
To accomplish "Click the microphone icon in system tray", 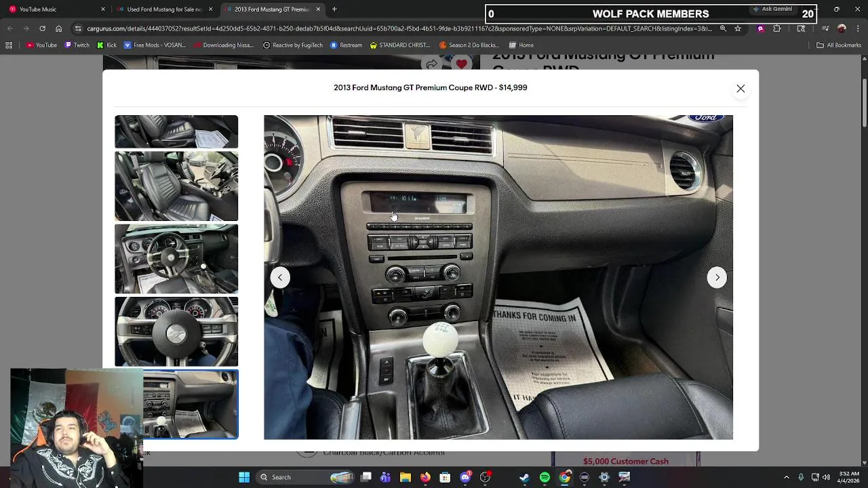I will 801,477.
